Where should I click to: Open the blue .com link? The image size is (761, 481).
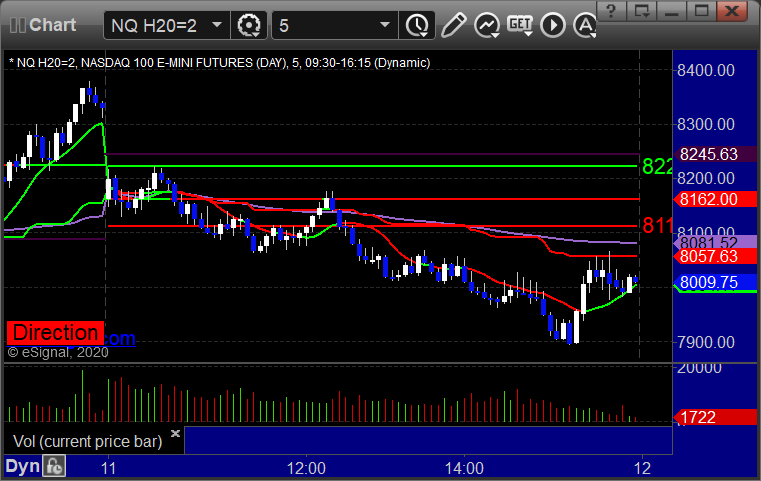click(120, 338)
